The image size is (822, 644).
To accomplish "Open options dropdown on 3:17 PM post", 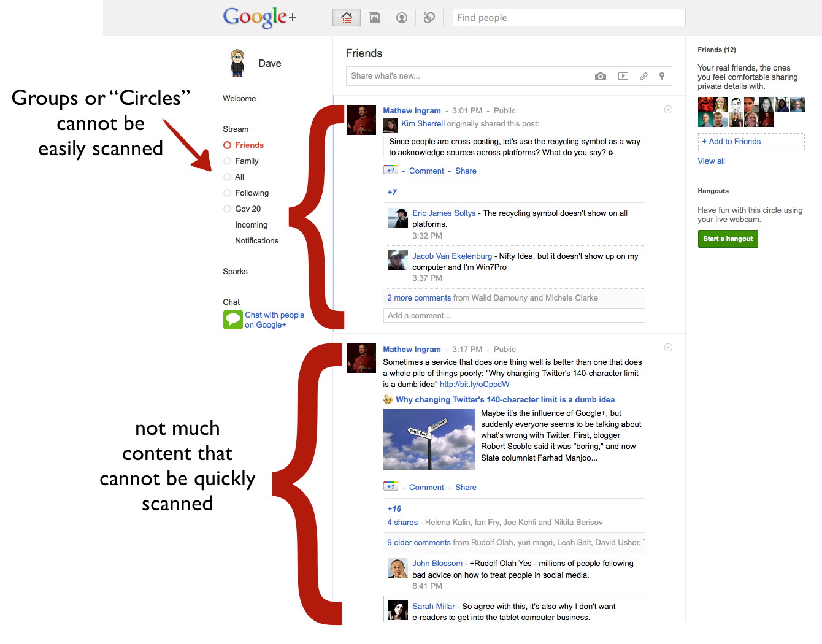I will 668,348.
